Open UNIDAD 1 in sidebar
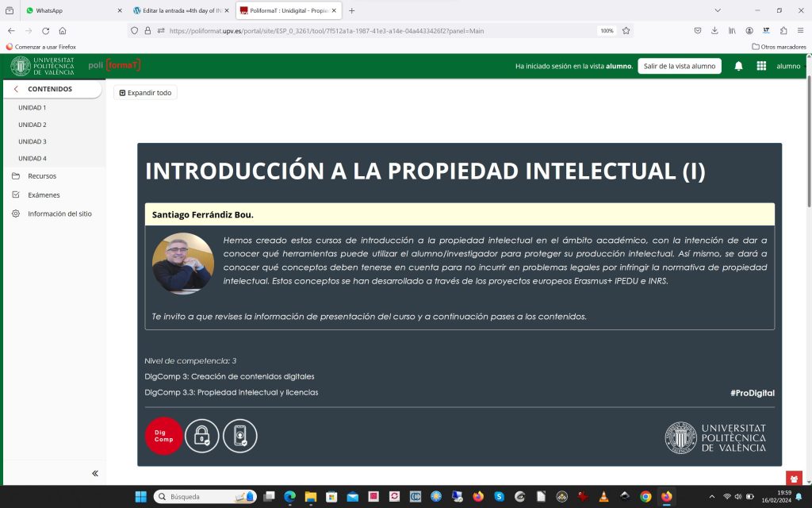This screenshot has height=508, width=812. click(x=33, y=107)
